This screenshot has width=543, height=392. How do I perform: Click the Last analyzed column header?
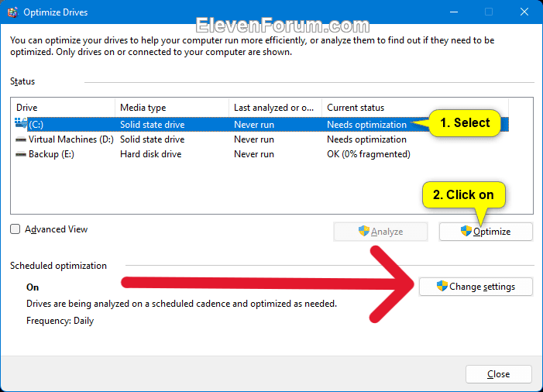(274, 108)
